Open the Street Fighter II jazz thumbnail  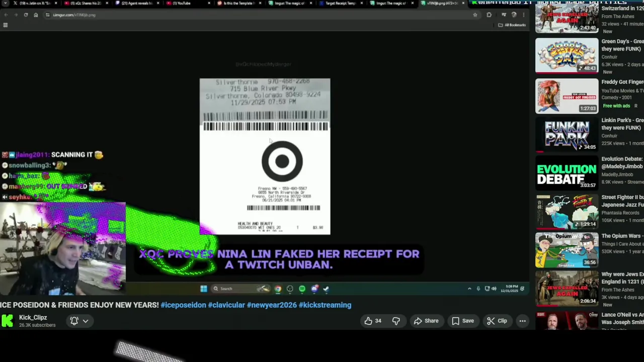[x=567, y=212]
